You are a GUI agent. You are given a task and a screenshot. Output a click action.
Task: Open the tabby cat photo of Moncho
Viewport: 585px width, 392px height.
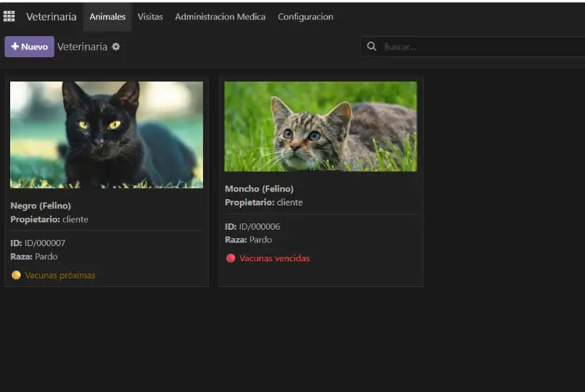[321, 126]
